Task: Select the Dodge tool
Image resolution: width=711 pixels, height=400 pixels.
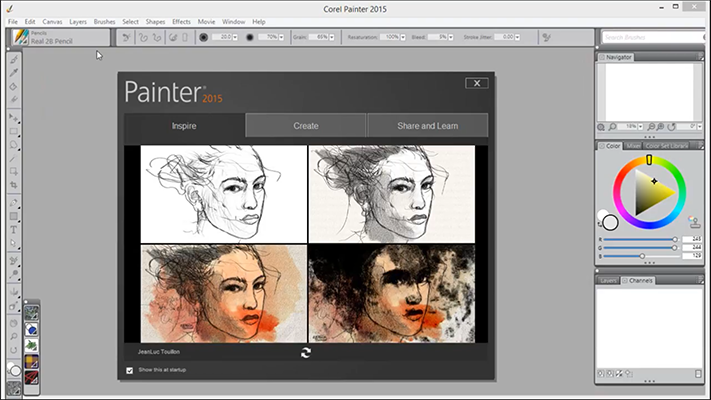Action: pyautogui.click(x=14, y=274)
